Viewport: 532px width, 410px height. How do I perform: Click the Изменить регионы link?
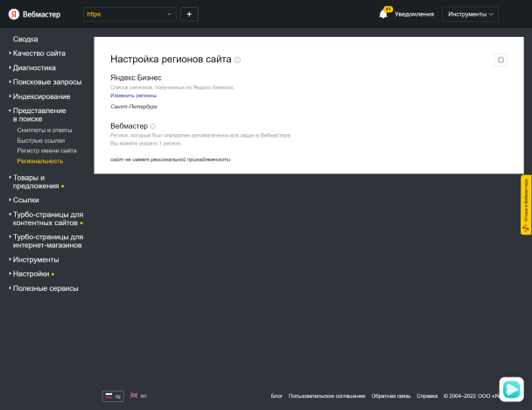(x=133, y=95)
